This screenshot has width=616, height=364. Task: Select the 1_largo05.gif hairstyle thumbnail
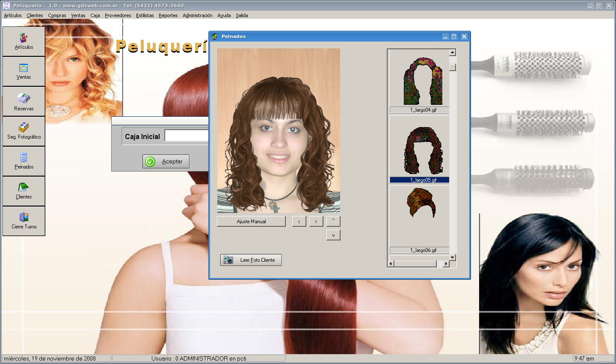(423, 150)
